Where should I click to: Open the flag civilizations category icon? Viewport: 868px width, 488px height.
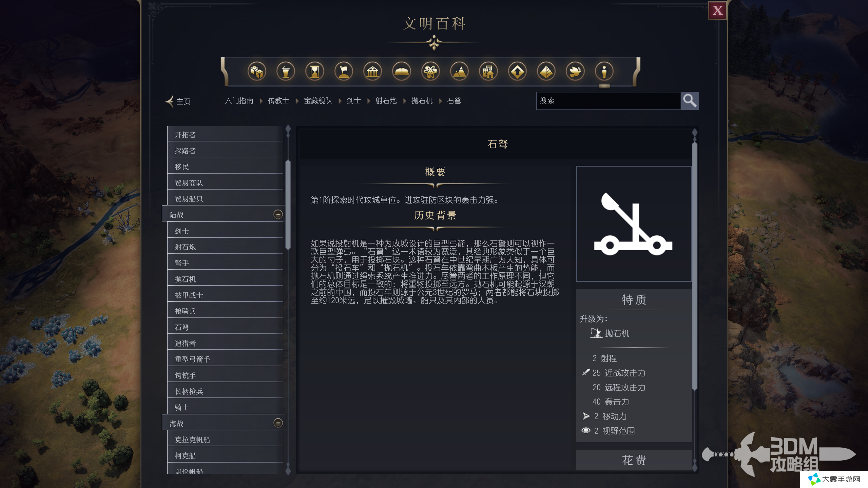pos(344,72)
